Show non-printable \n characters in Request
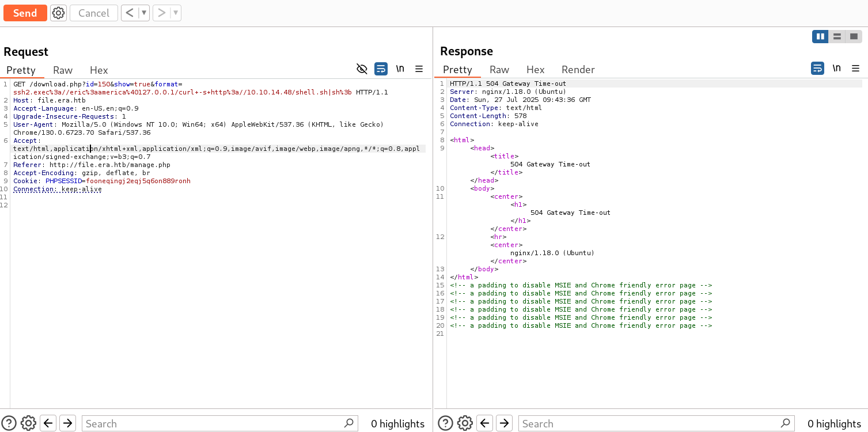This screenshot has height=432, width=868. pyautogui.click(x=400, y=69)
